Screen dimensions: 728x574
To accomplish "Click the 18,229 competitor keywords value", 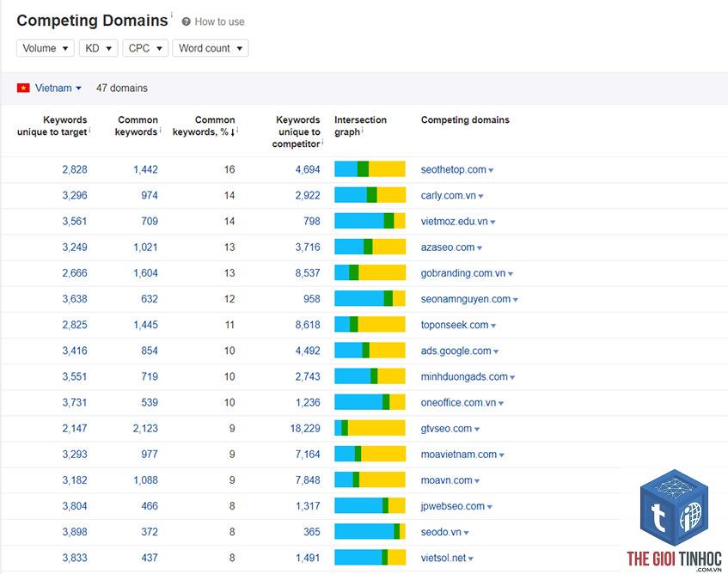I will 305,428.
